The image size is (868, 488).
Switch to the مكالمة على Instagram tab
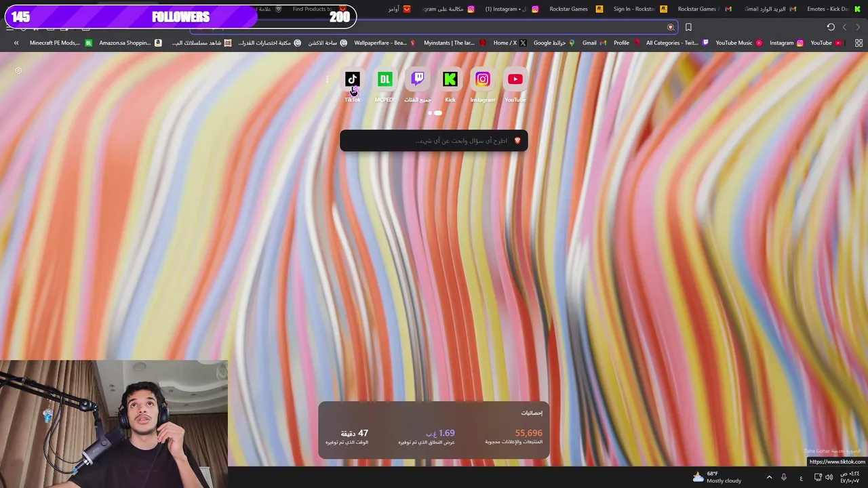coord(448,9)
